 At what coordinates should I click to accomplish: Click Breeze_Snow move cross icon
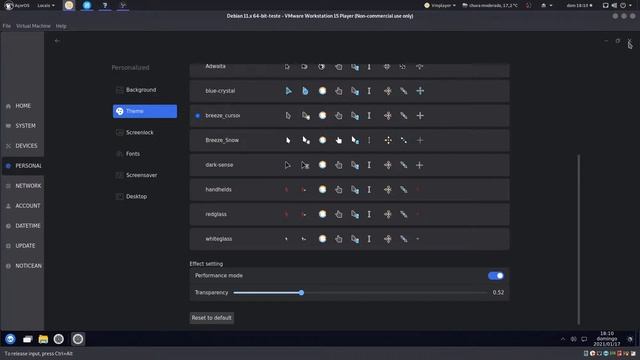pos(388,140)
